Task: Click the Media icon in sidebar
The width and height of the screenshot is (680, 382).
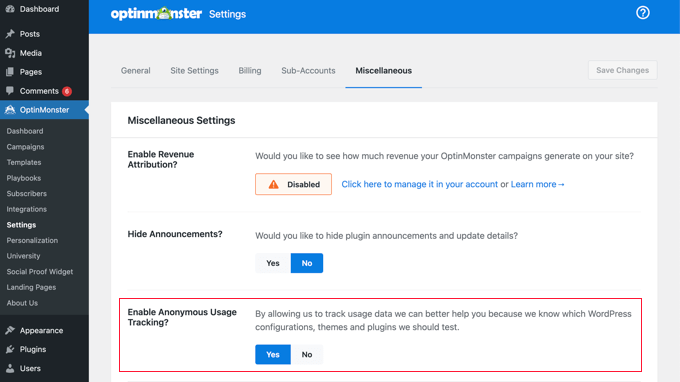Action: [10, 53]
